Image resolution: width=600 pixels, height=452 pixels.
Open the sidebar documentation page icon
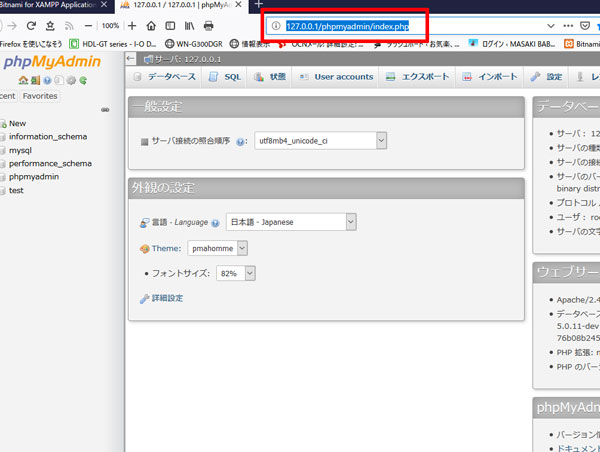(59, 80)
